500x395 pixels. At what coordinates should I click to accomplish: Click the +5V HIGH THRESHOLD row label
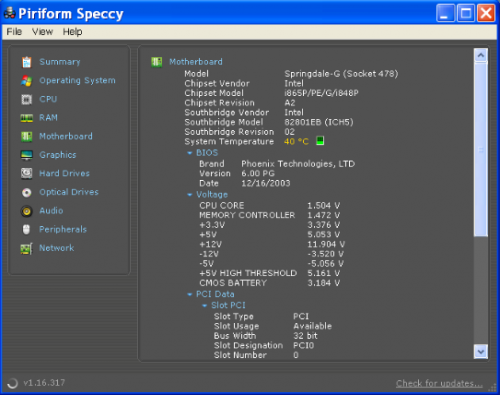coord(248,273)
